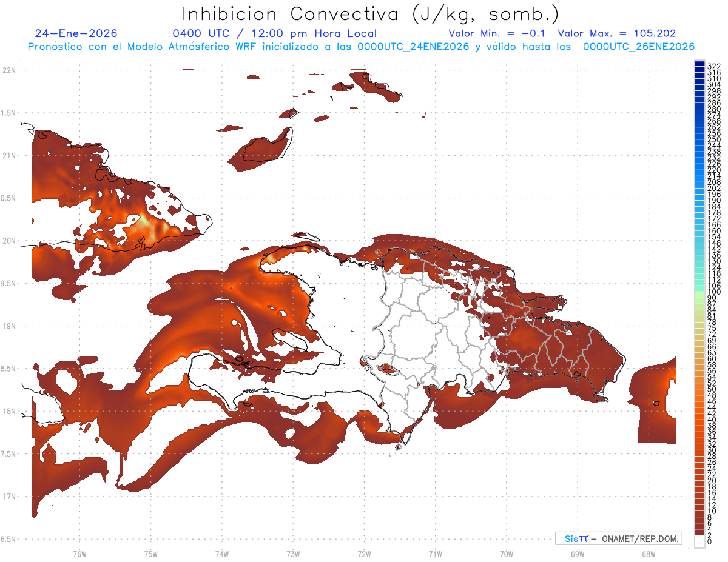Click the '19N' latitude label
The height and width of the screenshot is (562, 728).
tap(9, 326)
